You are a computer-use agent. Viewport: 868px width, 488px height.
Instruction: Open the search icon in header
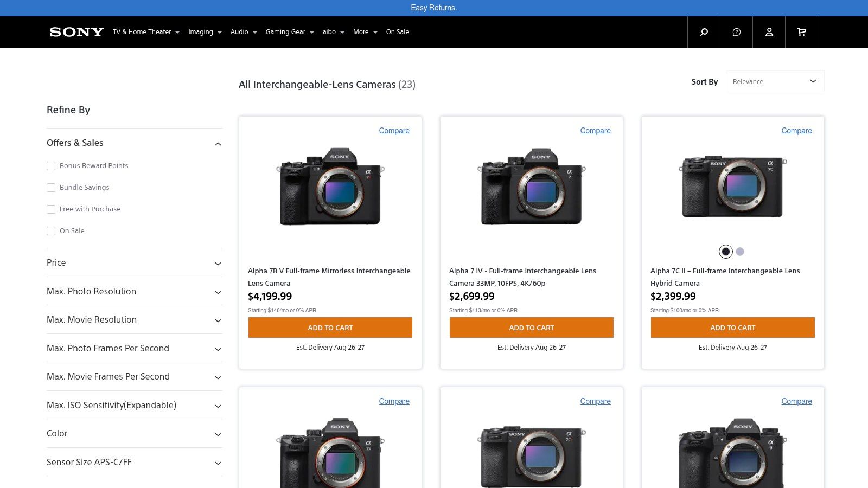(703, 32)
